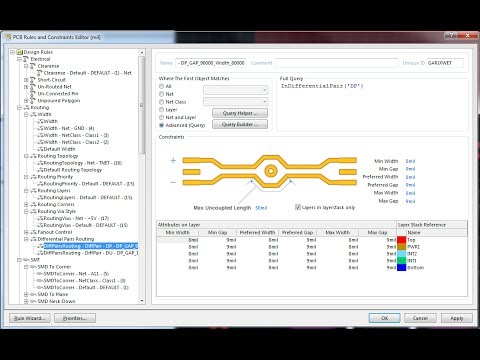Open the Priorities dialog
Screen dimensions: 480x360
(x=75, y=318)
